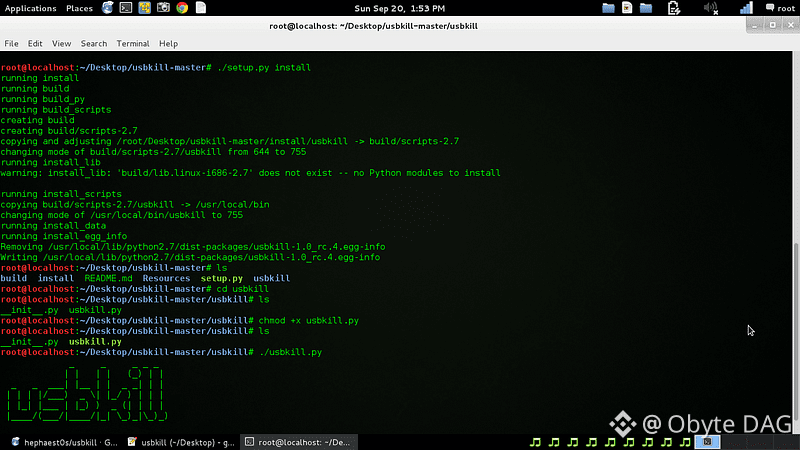This screenshot has width=800, height=450.
Task: Open the terminal Search menu
Action: (94, 43)
